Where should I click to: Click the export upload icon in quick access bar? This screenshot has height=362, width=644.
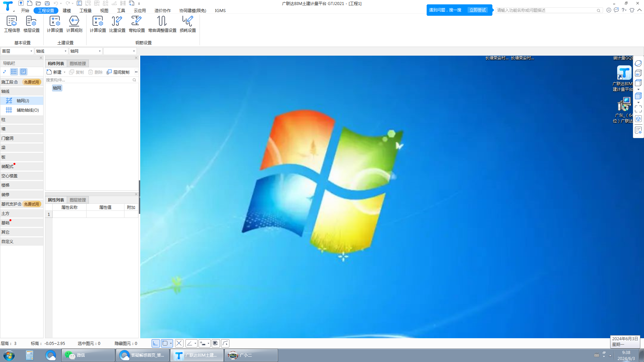coord(21,3)
